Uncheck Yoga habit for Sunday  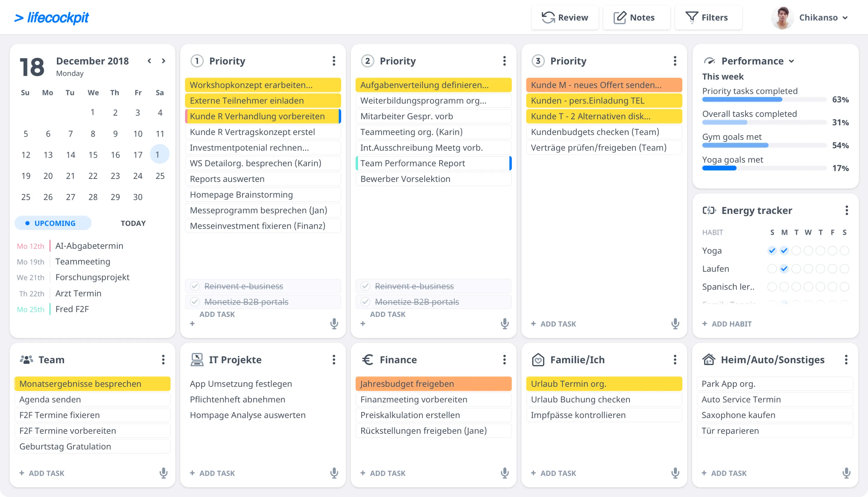[772, 251]
